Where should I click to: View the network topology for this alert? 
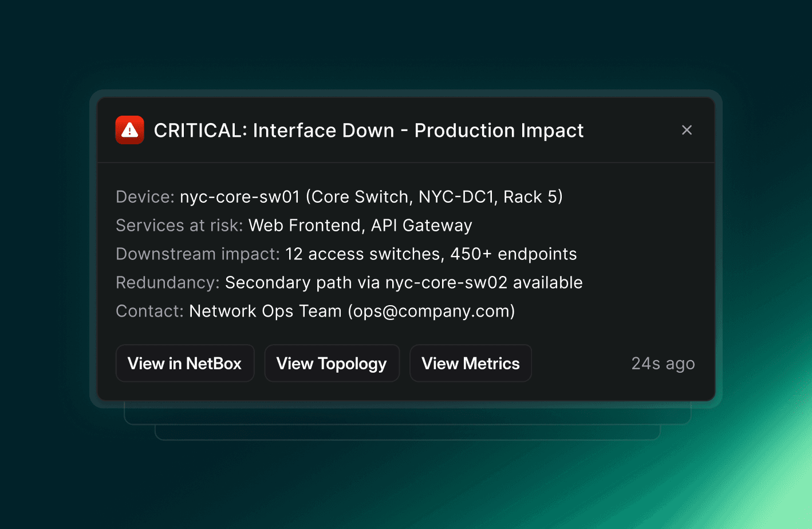point(332,363)
